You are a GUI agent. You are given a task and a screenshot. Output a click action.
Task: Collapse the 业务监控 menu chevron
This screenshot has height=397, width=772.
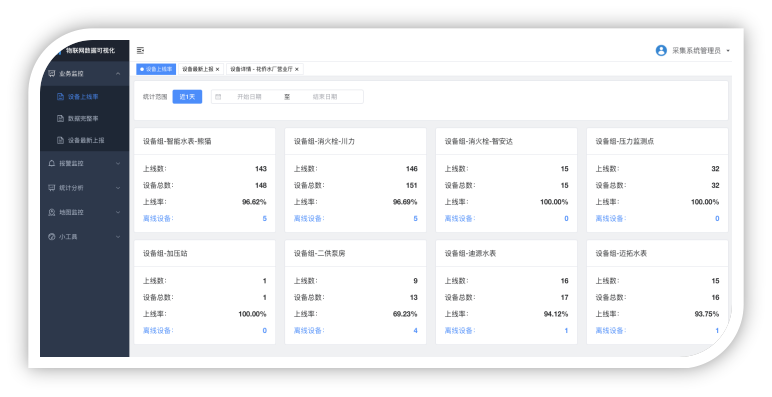click(x=118, y=73)
